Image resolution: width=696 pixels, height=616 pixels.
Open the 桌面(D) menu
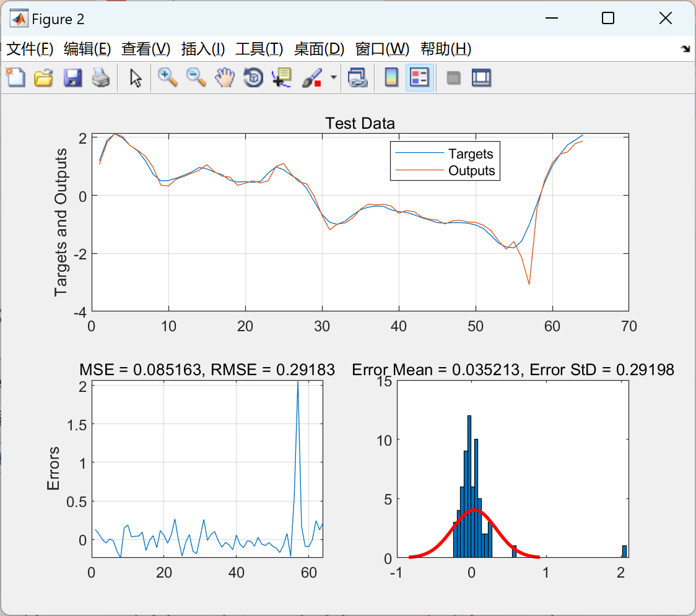(x=319, y=49)
